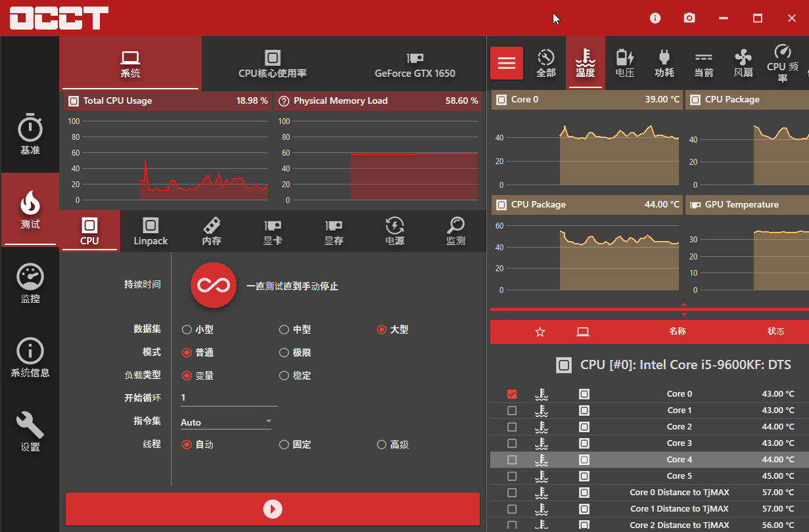This screenshot has width=809, height=532.
Task: Click the Physical Memory Load question icon
Action: [x=284, y=101]
